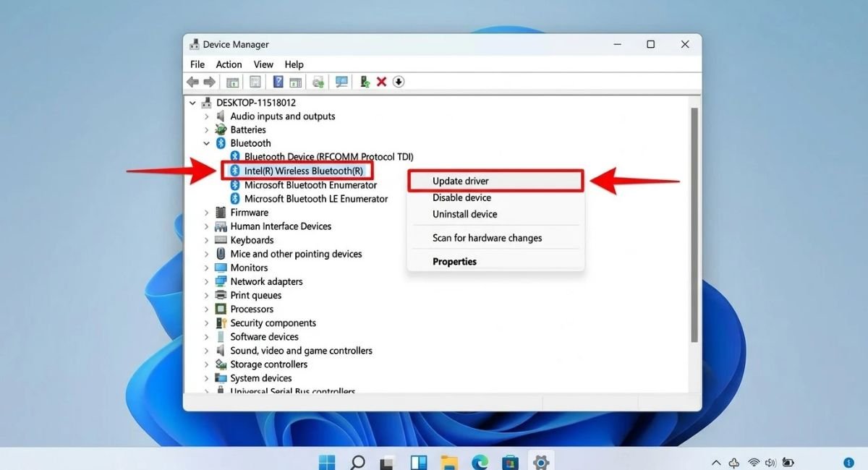Click the vertical scrollbar thumb in Device Manager
The width and height of the screenshot is (868, 470).
[694, 224]
